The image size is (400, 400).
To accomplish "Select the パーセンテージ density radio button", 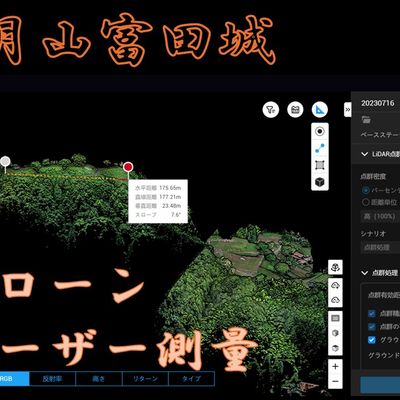I will point(366,190).
